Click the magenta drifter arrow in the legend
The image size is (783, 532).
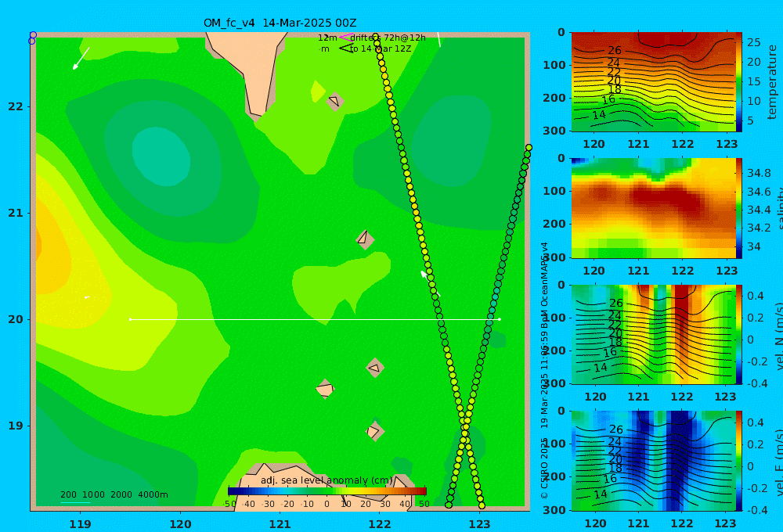[x=345, y=37]
